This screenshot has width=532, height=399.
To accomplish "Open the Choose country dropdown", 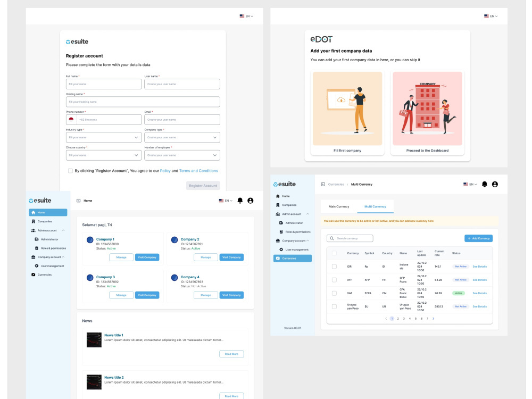I will coord(104,155).
